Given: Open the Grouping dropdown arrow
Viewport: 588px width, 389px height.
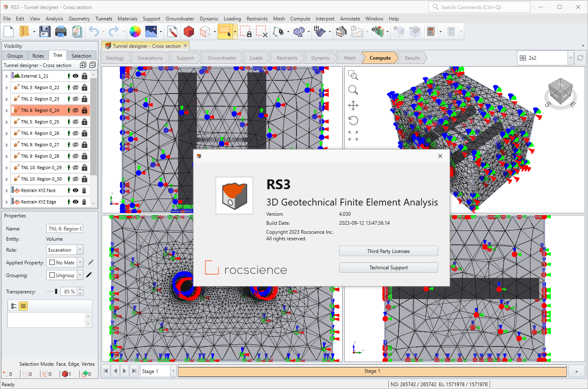Looking at the screenshot, I should click(80, 275).
